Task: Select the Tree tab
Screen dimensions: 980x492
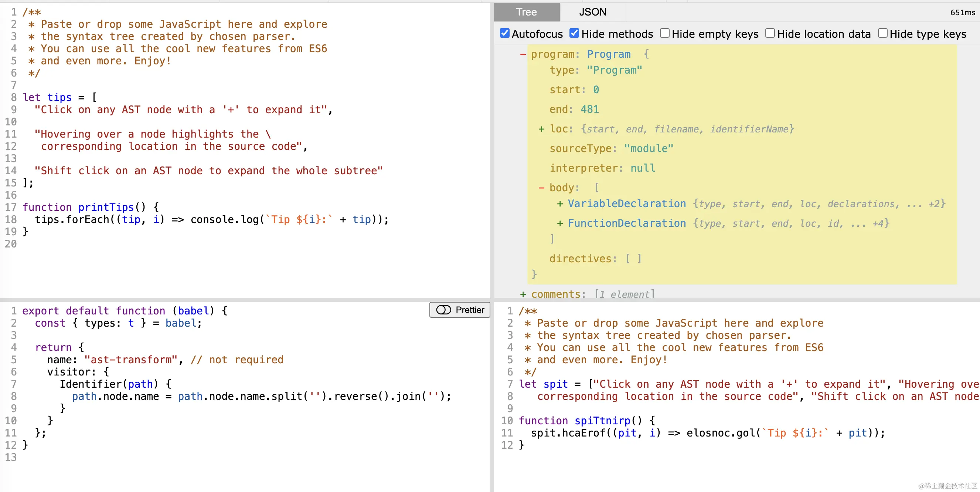Action: coord(526,12)
